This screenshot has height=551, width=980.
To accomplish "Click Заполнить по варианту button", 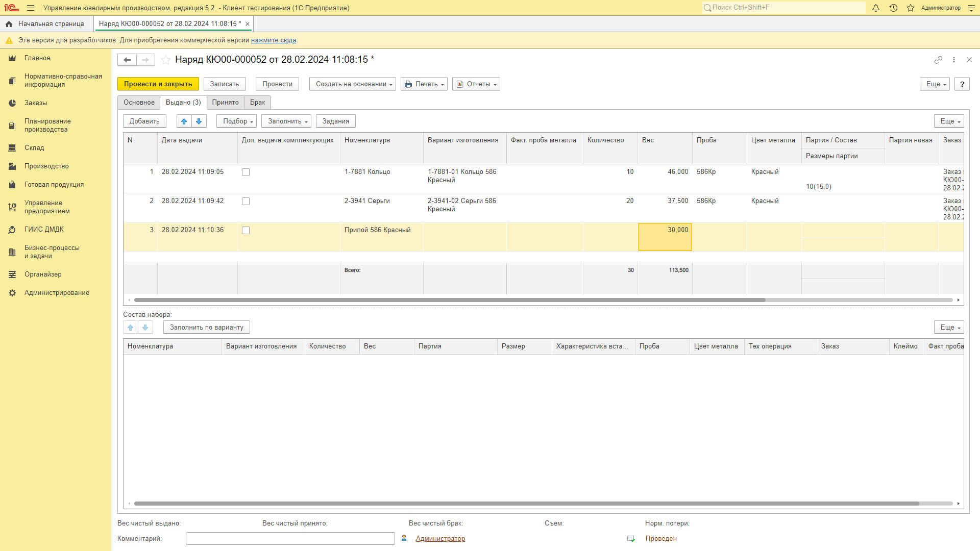I will (207, 328).
